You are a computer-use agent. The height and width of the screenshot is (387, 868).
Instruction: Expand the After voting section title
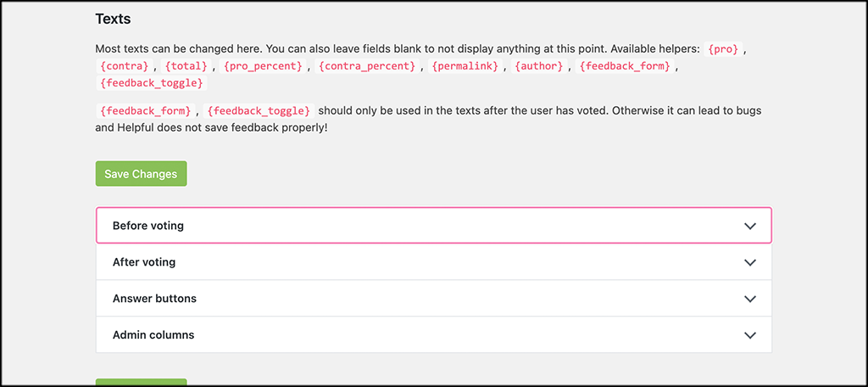(x=144, y=261)
